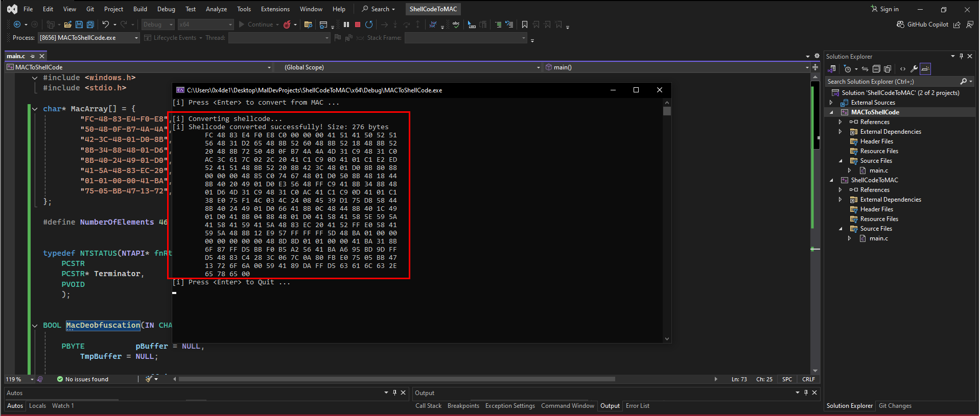Collapse the MACToShellCode project node
Screen dimensions: 980x416
coord(831,112)
